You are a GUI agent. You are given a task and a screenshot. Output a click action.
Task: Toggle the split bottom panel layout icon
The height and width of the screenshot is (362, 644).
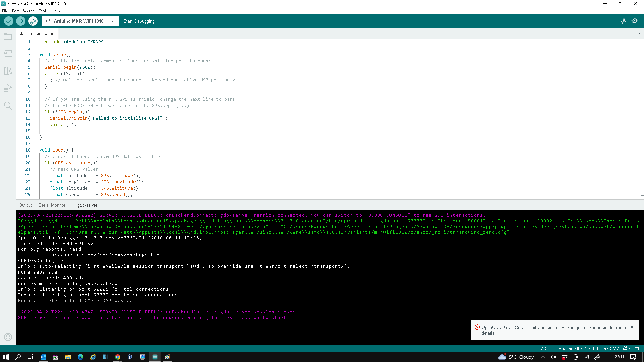[x=638, y=205]
